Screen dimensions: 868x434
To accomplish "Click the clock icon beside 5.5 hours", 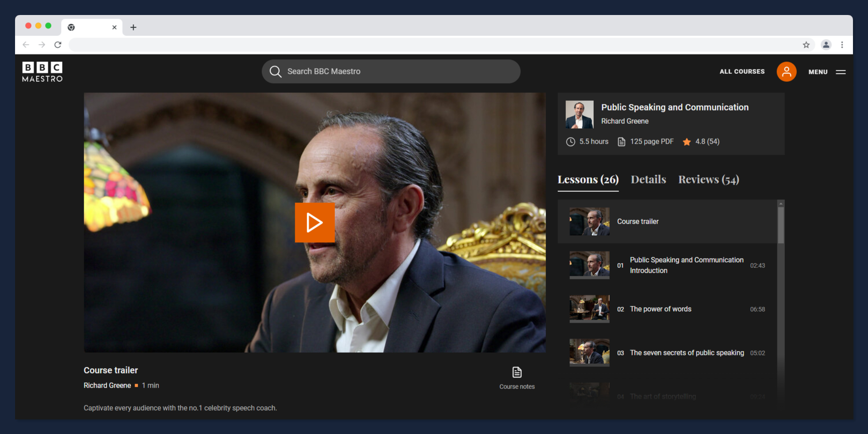I will [571, 141].
